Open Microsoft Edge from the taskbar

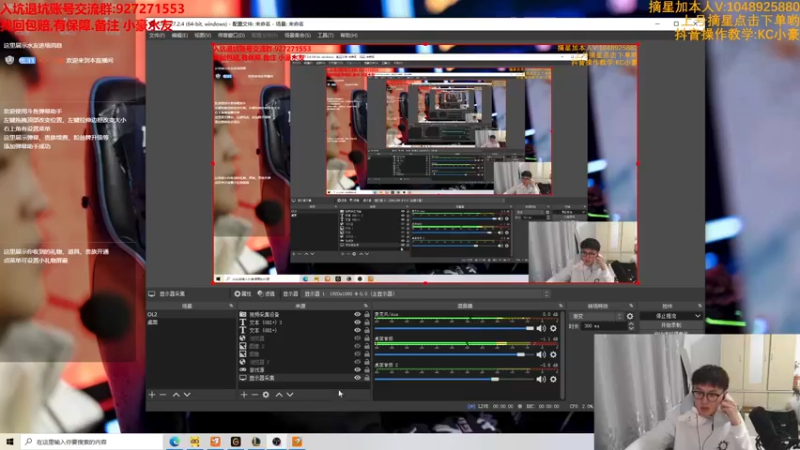tap(174, 441)
